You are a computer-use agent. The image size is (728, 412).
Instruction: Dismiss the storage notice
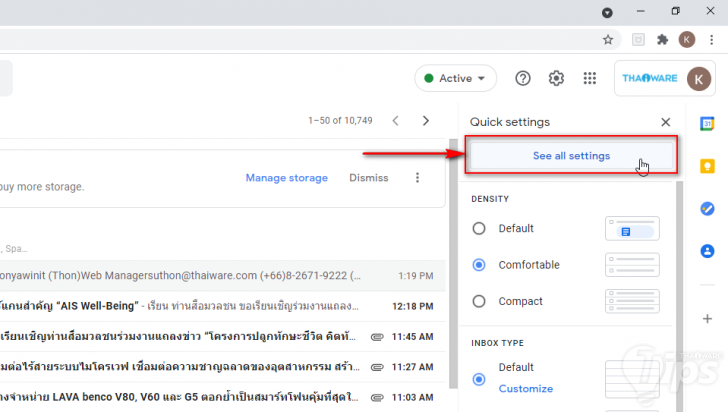[x=369, y=178]
